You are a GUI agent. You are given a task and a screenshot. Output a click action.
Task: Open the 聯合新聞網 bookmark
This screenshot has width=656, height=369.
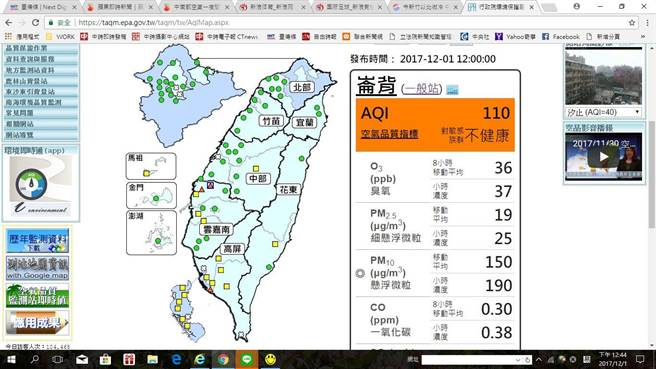point(363,37)
